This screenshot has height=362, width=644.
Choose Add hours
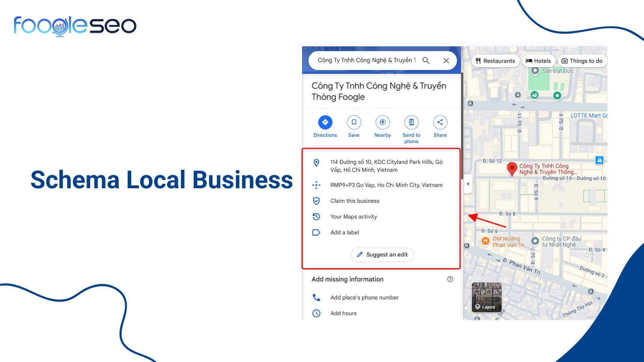click(x=344, y=313)
